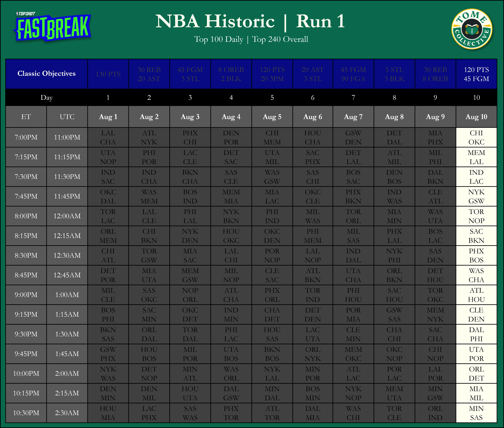Select the 2:30AM UTC time label
Image resolution: width=504 pixels, height=428 pixels.
coord(67,413)
